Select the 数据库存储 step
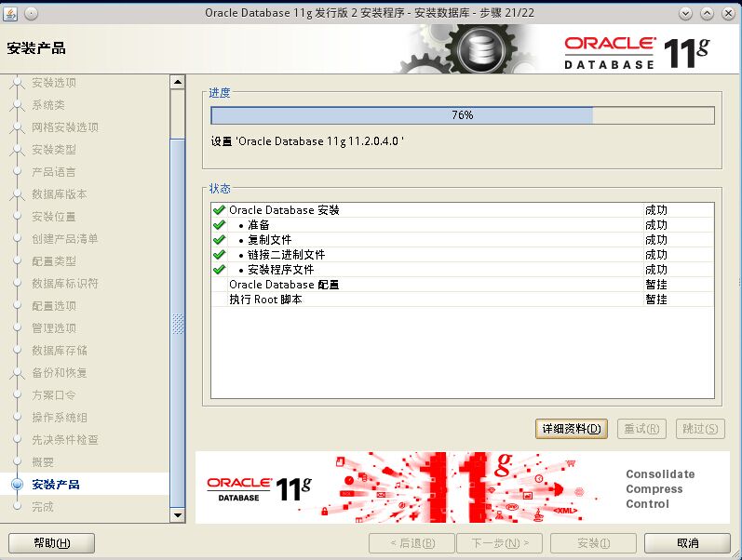 click(60, 350)
